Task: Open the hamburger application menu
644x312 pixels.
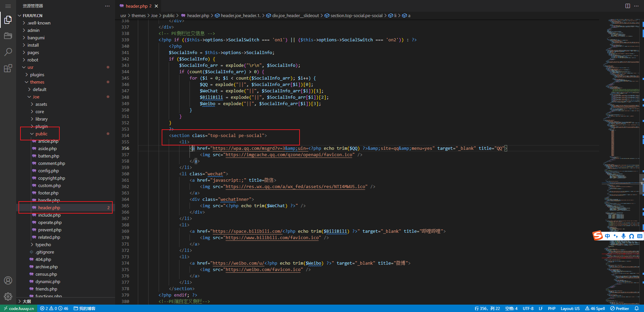Action: pyautogui.click(x=8, y=6)
